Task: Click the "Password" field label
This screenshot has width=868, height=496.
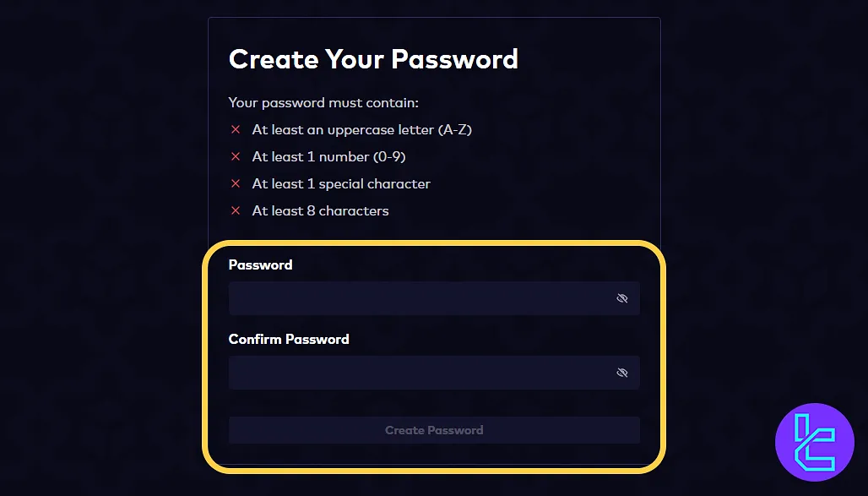Action: click(x=260, y=264)
